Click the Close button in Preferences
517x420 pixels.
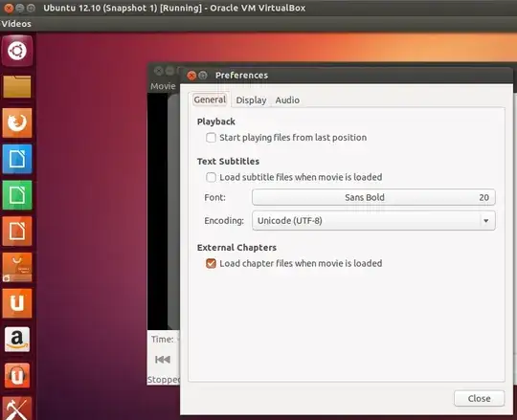pyautogui.click(x=479, y=399)
